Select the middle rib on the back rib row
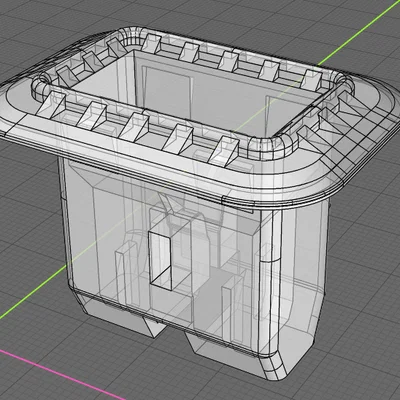This screenshot has width=400, height=400. (229, 62)
